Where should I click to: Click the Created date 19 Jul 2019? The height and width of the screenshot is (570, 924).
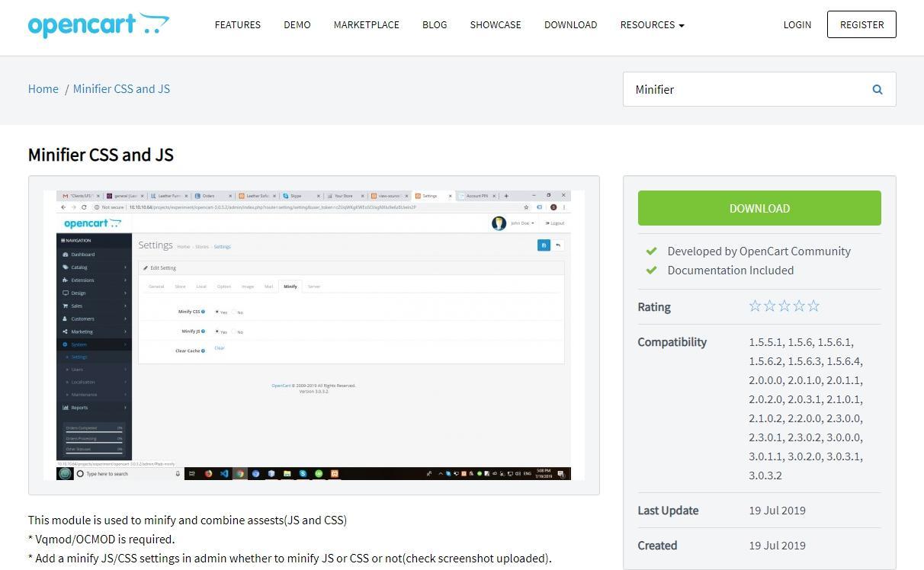pyautogui.click(x=777, y=546)
